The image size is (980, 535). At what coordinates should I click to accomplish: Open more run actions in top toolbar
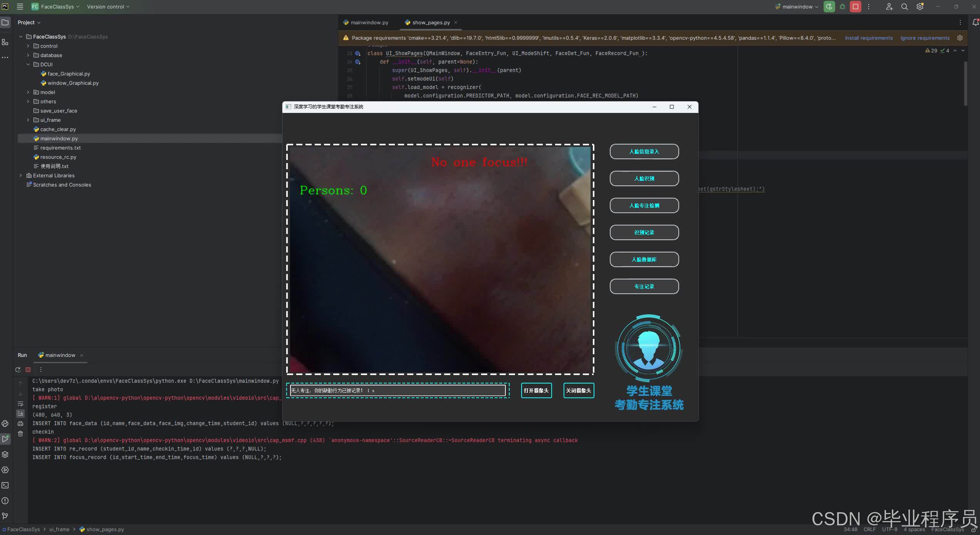click(869, 7)
